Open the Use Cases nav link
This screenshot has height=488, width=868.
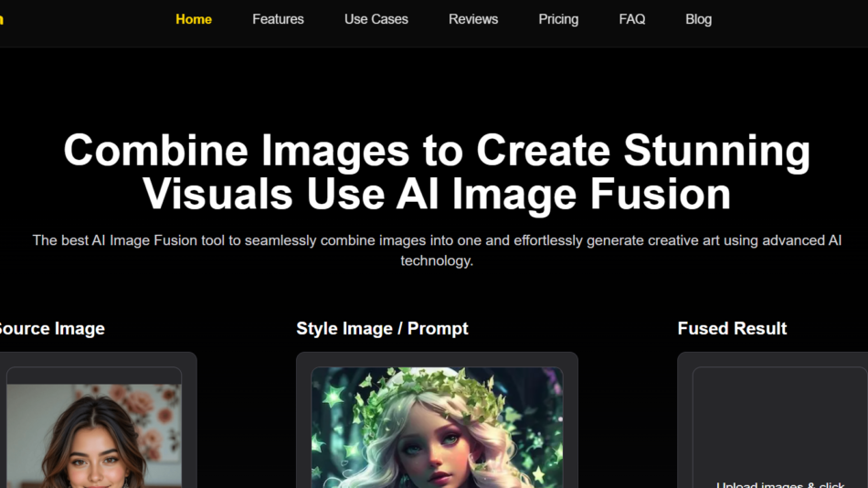(x=376, y=19)
